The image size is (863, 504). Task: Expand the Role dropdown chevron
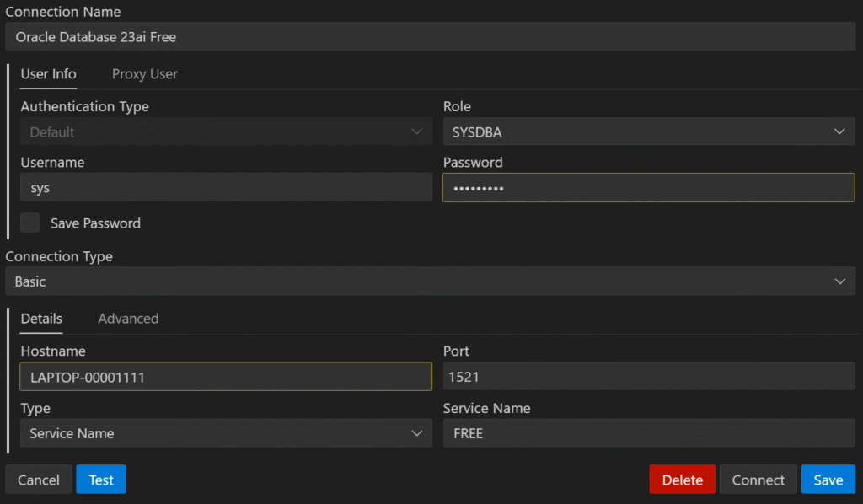coord(839,131)
